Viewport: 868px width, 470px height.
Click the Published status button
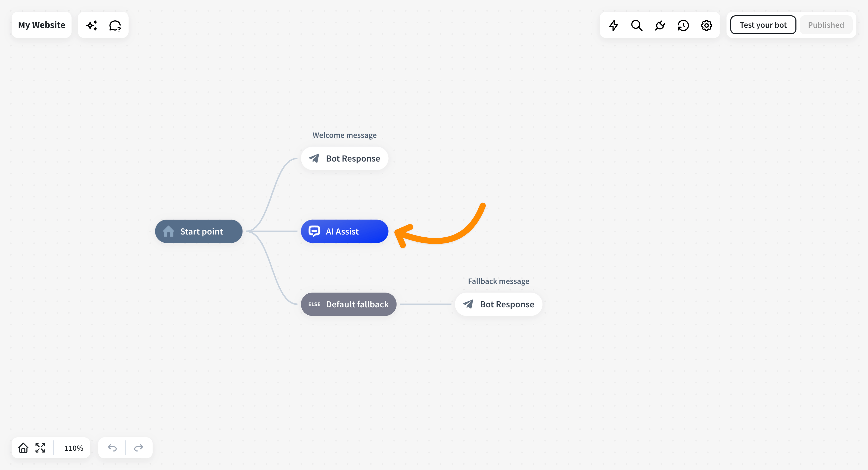point(826,25)
